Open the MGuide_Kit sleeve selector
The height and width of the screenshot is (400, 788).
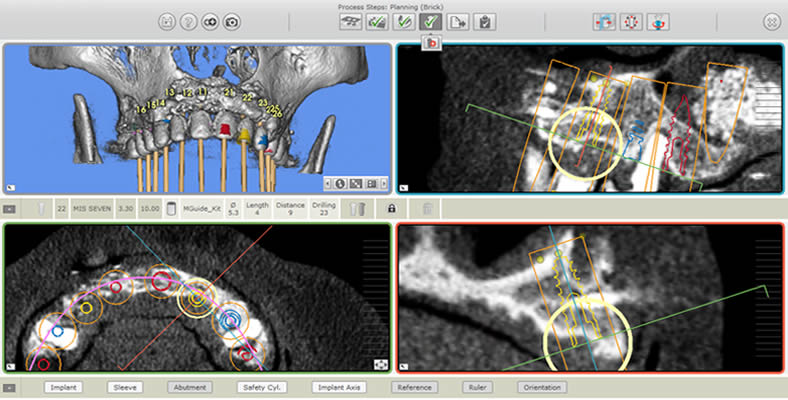coord(201,208)
